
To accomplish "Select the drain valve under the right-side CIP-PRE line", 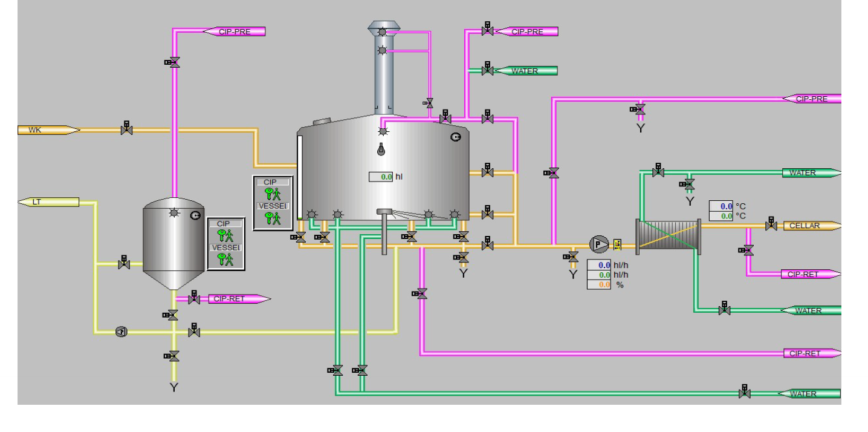I will coord(638,110).
